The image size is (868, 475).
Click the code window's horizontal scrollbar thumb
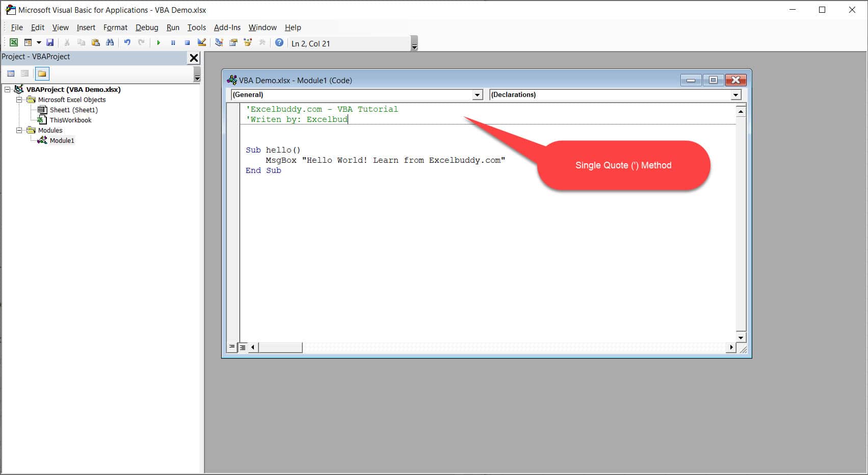point(280,347)
